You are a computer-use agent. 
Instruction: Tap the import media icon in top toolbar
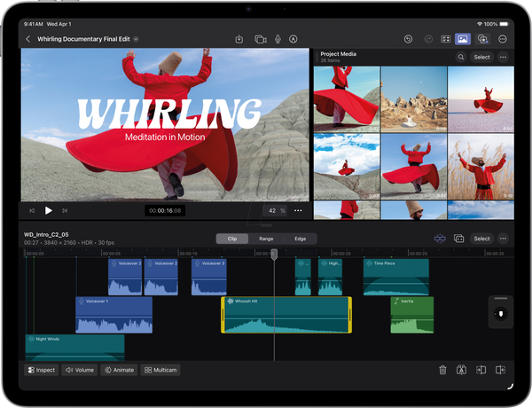point(239,39)
